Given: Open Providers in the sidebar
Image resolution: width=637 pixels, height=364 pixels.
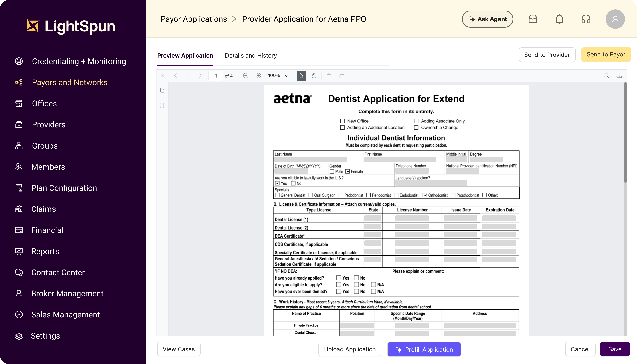Looking at the screenshot, I should pos(49,125).
